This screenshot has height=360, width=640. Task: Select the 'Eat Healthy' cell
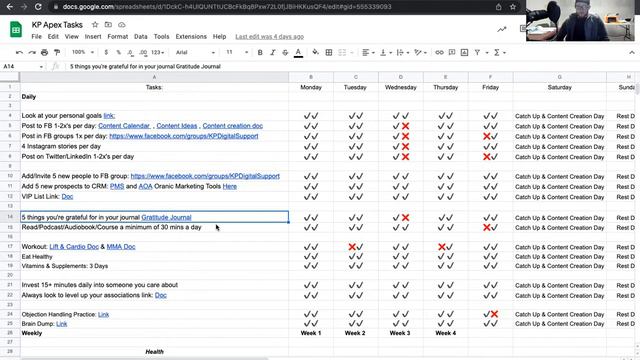154,257
